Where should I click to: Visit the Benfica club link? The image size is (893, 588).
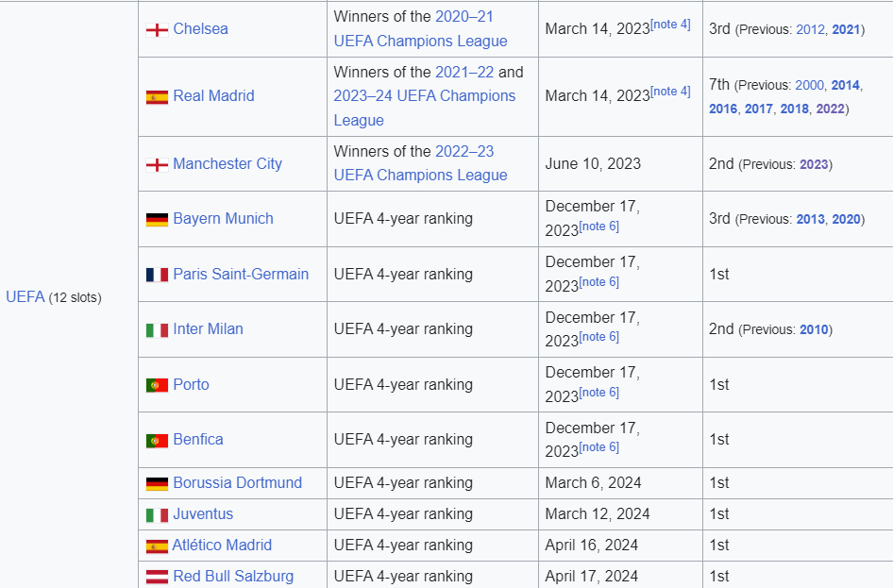198,440
